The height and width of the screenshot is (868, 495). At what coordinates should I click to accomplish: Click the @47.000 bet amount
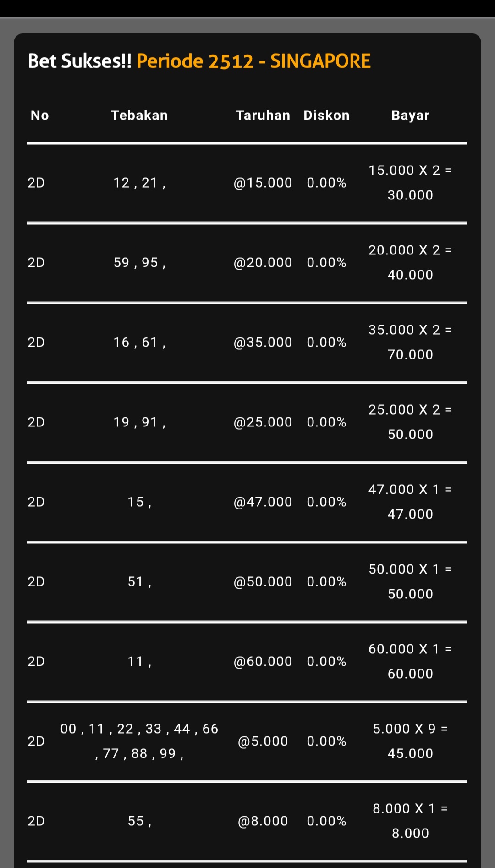(x=263, y=502)
